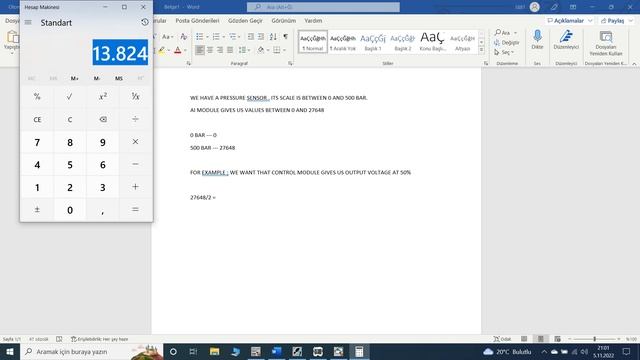Open the Windows Start menu

click(x=10, y=351)
